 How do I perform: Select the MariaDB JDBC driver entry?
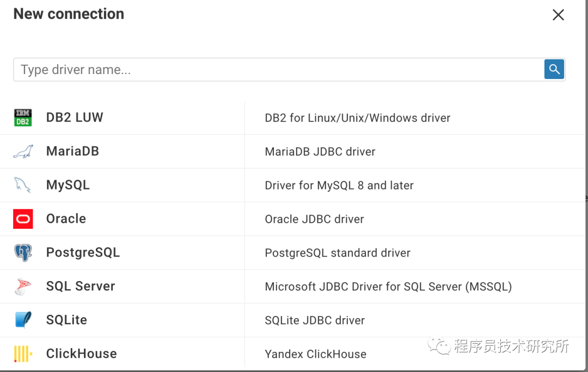click(320, 151)
